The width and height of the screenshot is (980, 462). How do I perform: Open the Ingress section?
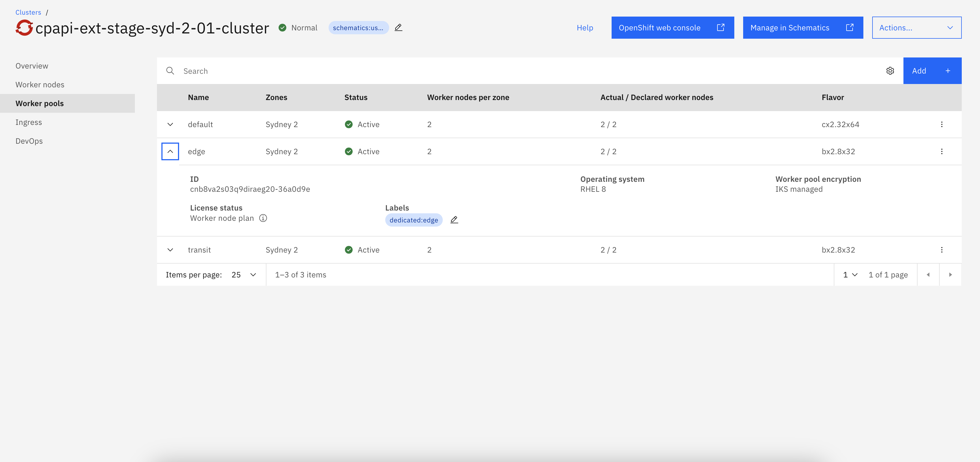[x=28, y=122]
